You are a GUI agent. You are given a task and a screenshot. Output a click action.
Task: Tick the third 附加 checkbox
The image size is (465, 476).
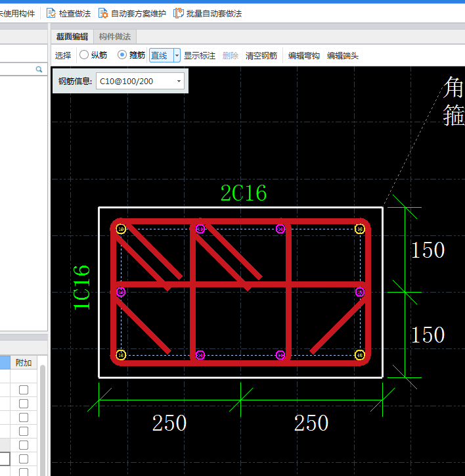point(24,417)
